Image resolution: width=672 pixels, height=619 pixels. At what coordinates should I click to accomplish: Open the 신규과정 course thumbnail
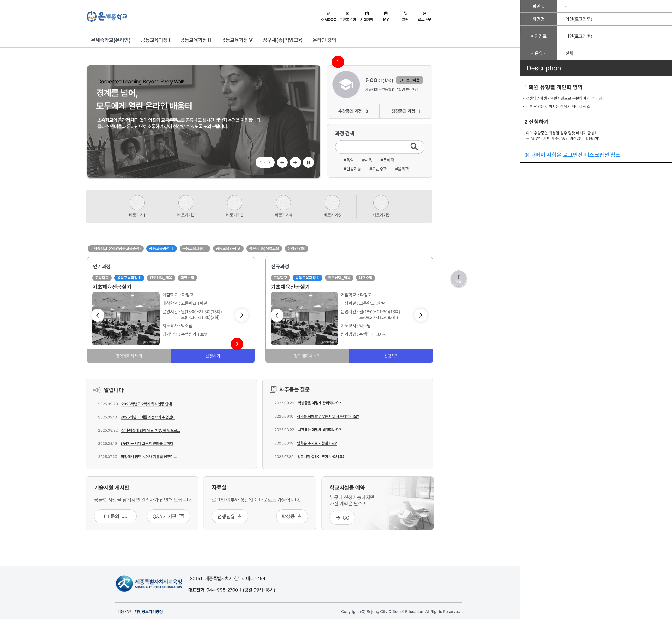[304, 318]
